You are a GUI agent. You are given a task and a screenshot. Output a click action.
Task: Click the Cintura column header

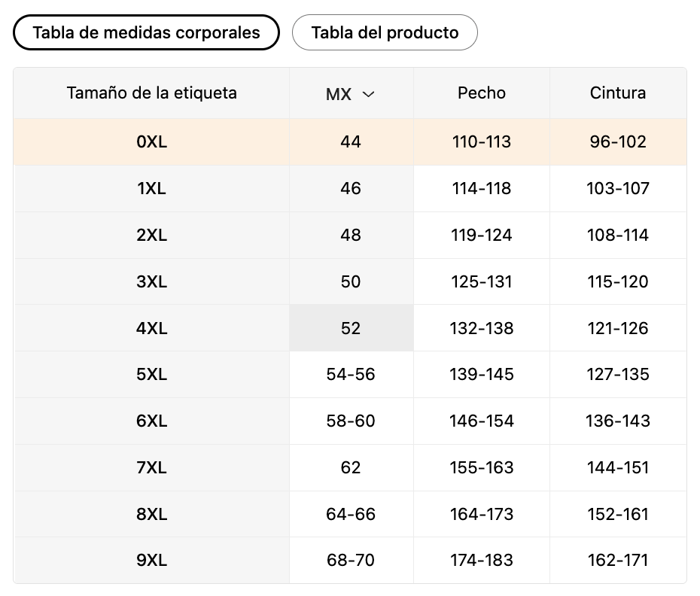(x=618, y=93)
